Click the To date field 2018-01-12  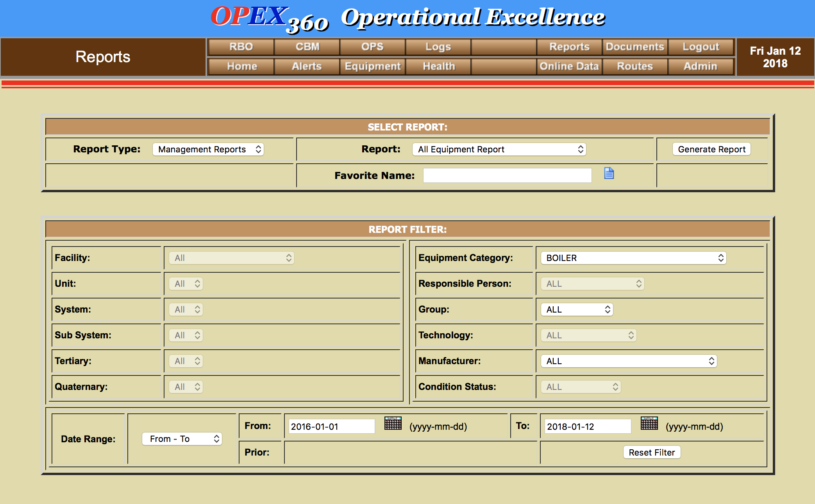(588, 426)
